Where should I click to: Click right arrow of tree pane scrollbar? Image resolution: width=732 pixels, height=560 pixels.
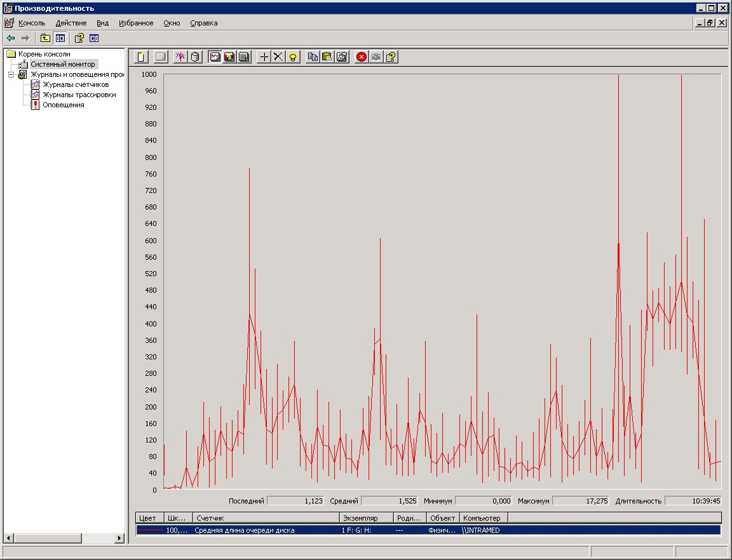119,538
